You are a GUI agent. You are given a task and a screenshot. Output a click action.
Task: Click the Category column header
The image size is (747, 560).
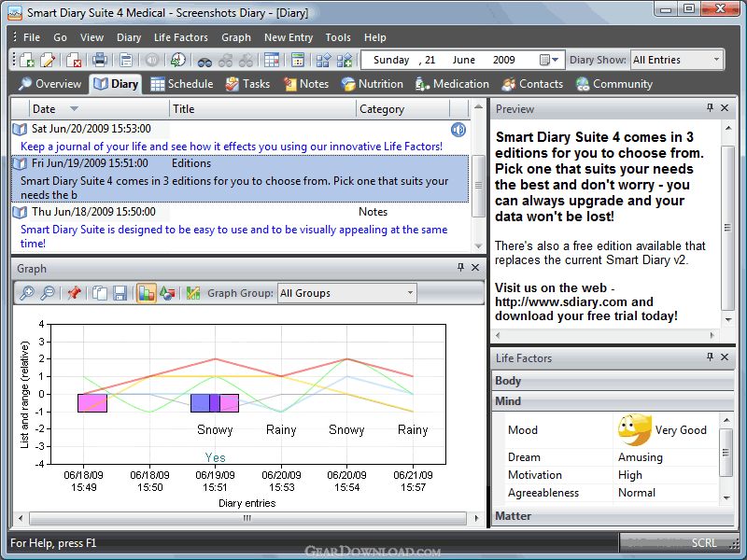[x=403, y=109]
